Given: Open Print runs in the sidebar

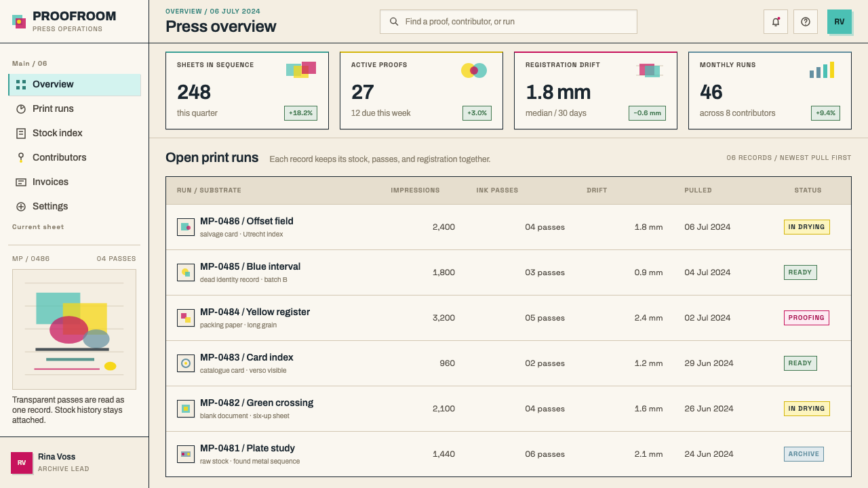Looking at the screenshot, I should pyautogui.click(x=75, y=109).
